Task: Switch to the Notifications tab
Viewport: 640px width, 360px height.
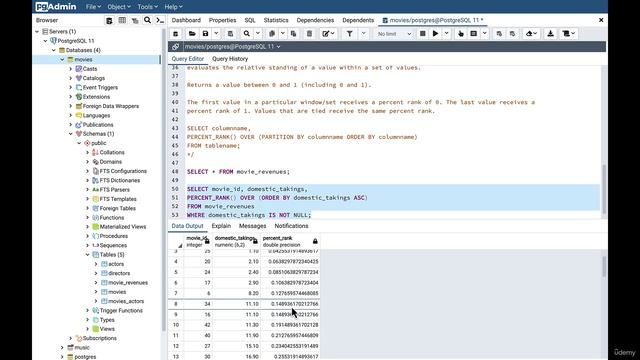Action: tap(291, 226)
